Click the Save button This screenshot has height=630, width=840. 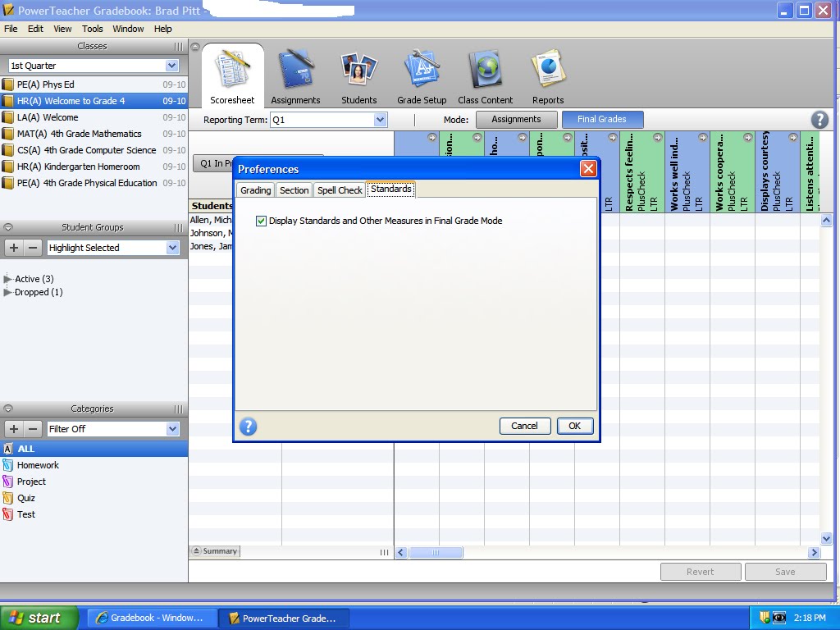(785, 572)
